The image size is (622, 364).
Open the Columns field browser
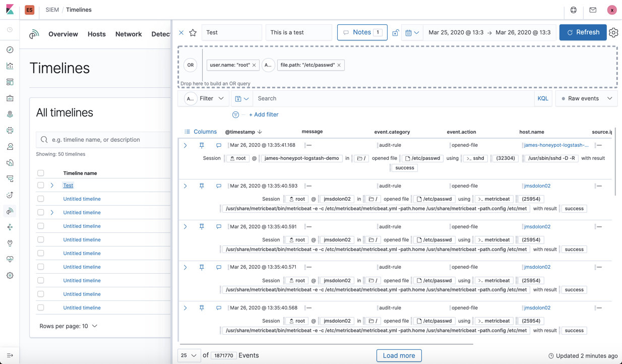point(201,132)
